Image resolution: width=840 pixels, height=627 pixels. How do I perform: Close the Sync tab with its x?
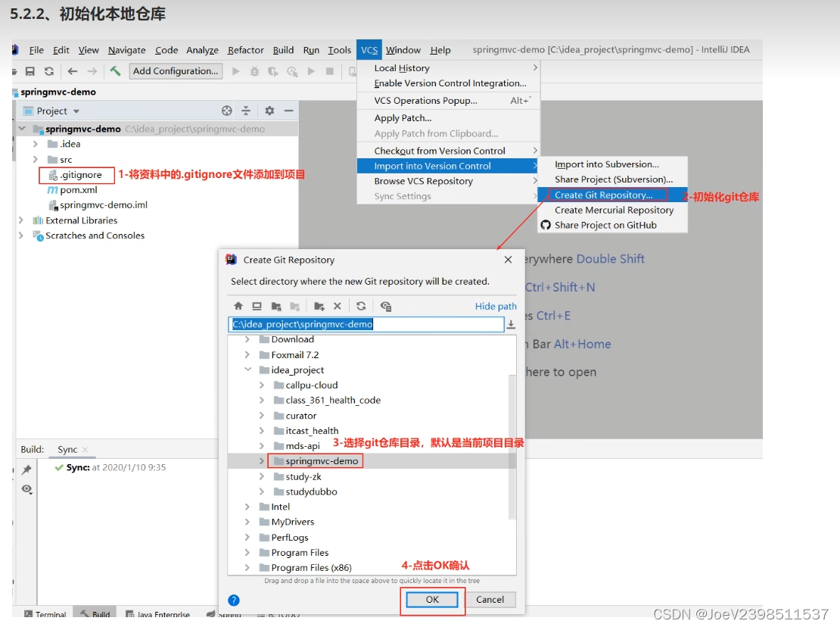coord(86,450)
